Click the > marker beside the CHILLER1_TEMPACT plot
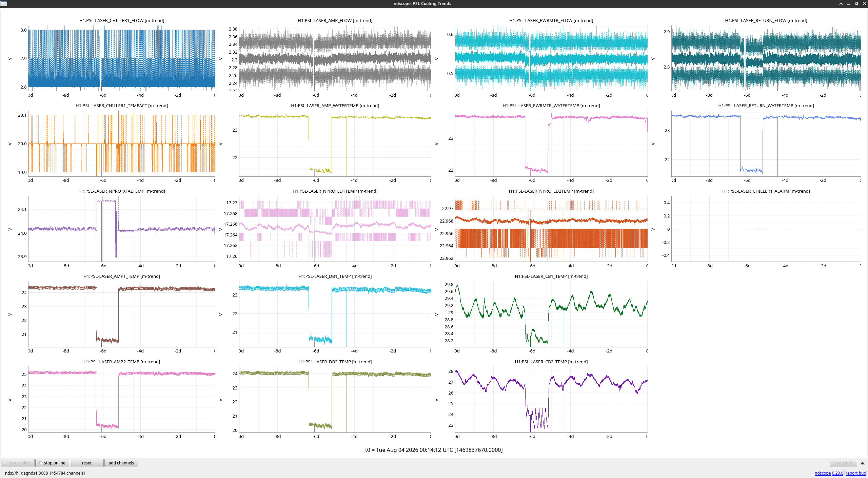868x478 pixels. 10,144
